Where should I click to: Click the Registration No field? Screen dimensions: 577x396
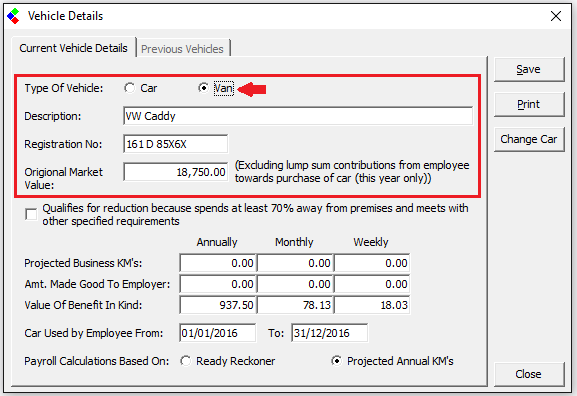[x=176, y=144]
